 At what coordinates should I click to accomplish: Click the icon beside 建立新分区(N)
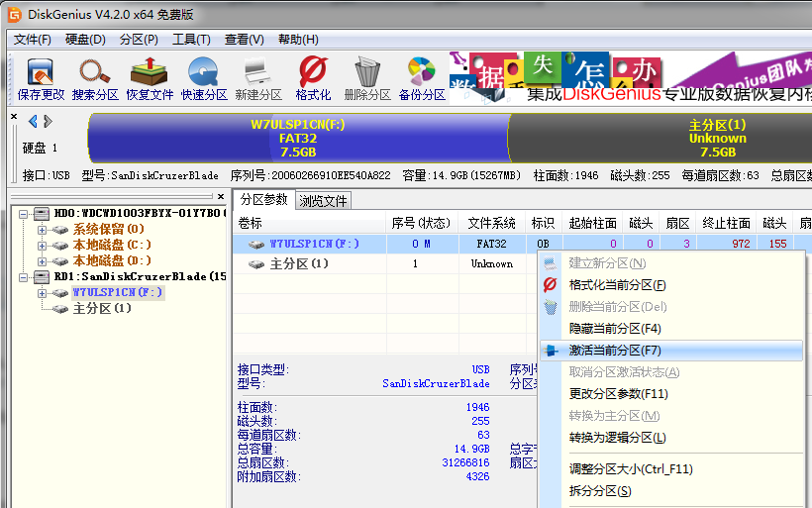550,263
